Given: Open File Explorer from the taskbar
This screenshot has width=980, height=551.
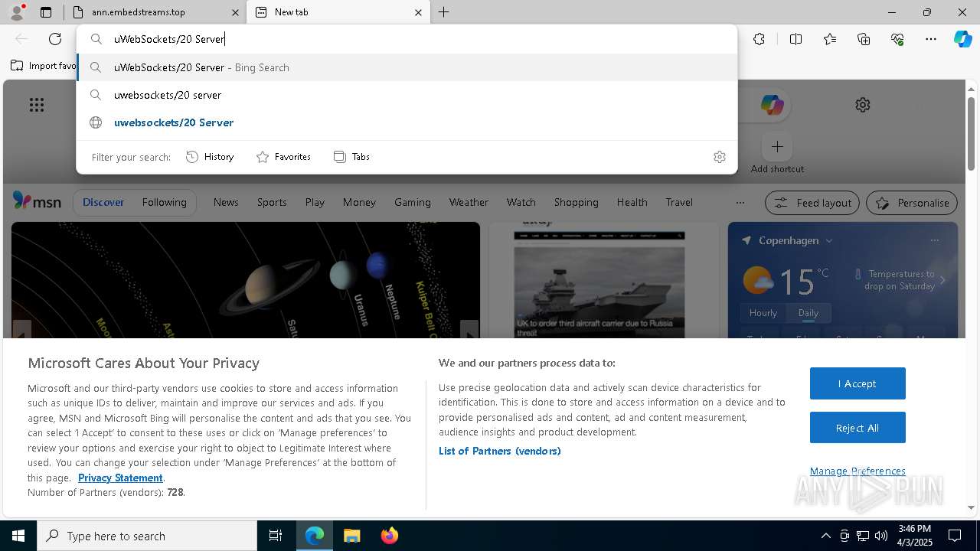Looking at the screenshot, I should point(351,536).
